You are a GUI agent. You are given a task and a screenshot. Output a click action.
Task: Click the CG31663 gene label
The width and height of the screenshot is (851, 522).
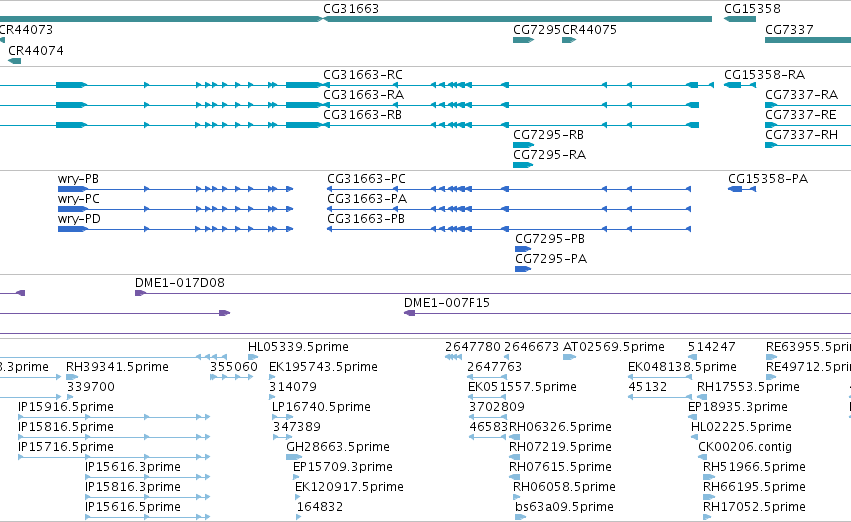[351, 9]
